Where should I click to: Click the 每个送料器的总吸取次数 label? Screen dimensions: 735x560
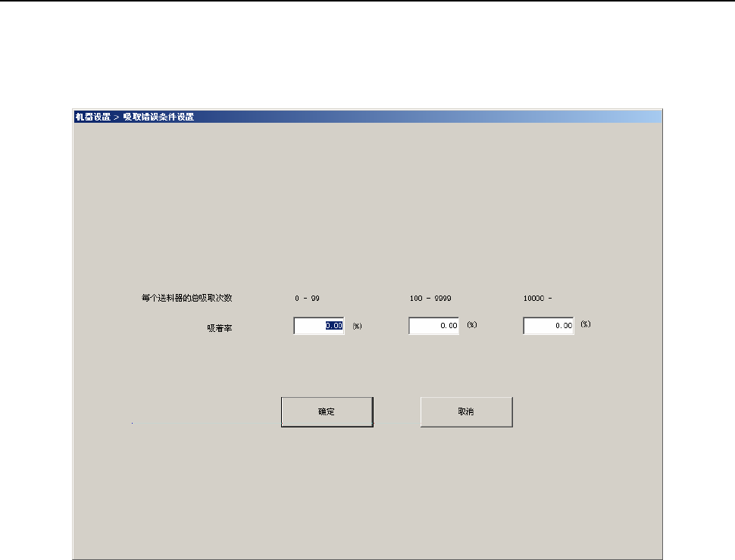point(187,298)
